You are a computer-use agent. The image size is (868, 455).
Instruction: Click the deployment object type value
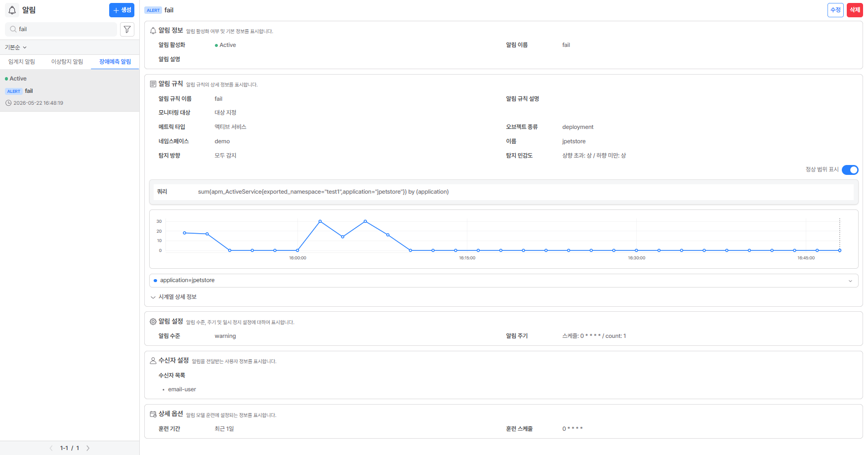578,127
